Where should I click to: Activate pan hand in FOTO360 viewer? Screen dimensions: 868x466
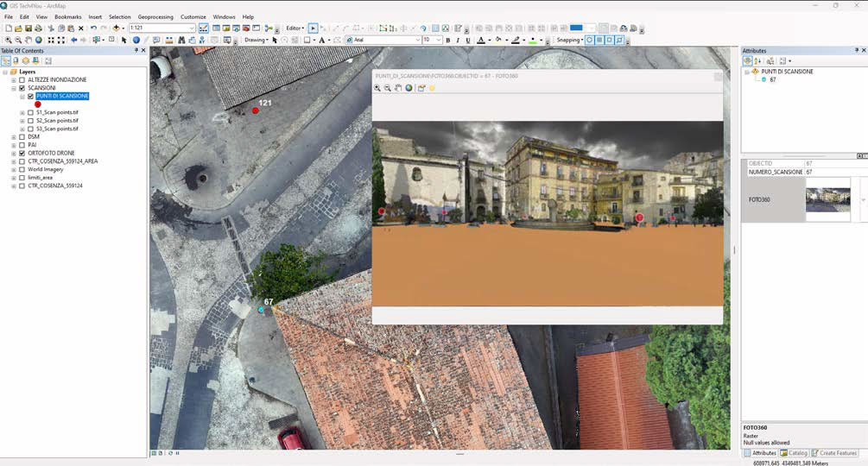pyautogui.click(x=398, y=88)
